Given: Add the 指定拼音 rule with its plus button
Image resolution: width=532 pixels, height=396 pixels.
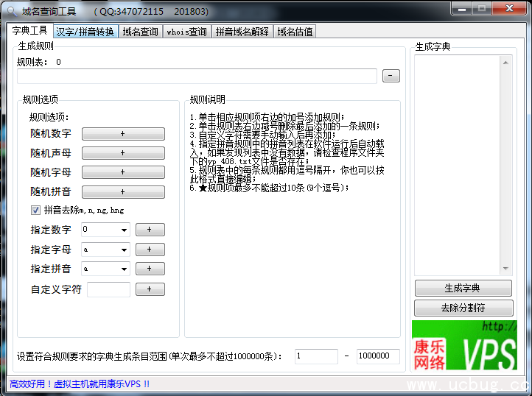Looking at the screenshot, I should point(150,269).
